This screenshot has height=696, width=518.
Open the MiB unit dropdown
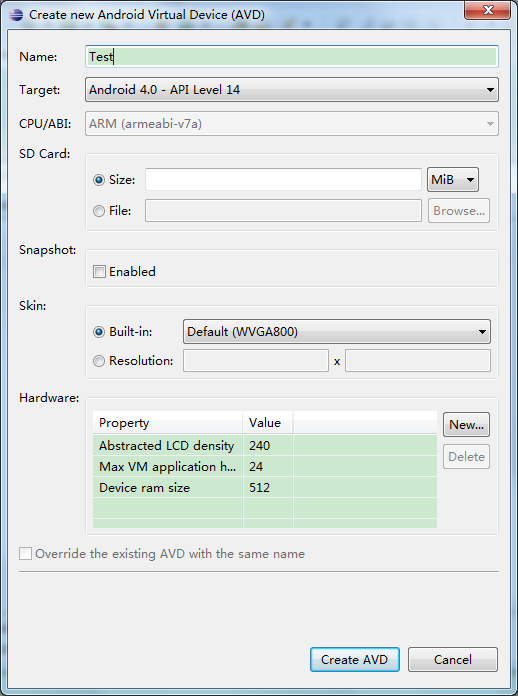[453, 180]
